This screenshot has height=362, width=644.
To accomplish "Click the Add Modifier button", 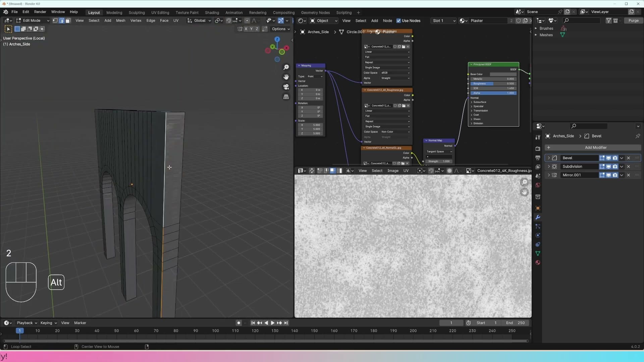I will [593, 147].
